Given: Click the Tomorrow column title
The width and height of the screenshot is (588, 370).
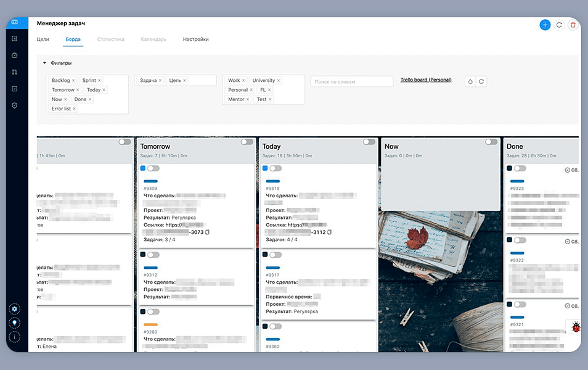Looking at the screenshot, I should pyautogui.click(x=155, y=146).
